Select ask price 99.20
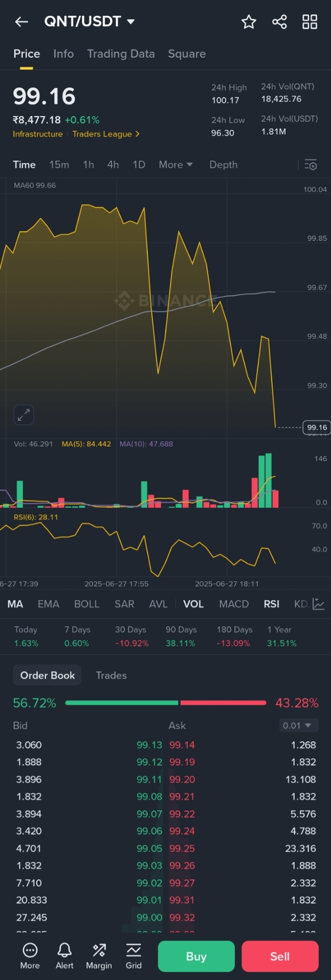 (182, 779)
